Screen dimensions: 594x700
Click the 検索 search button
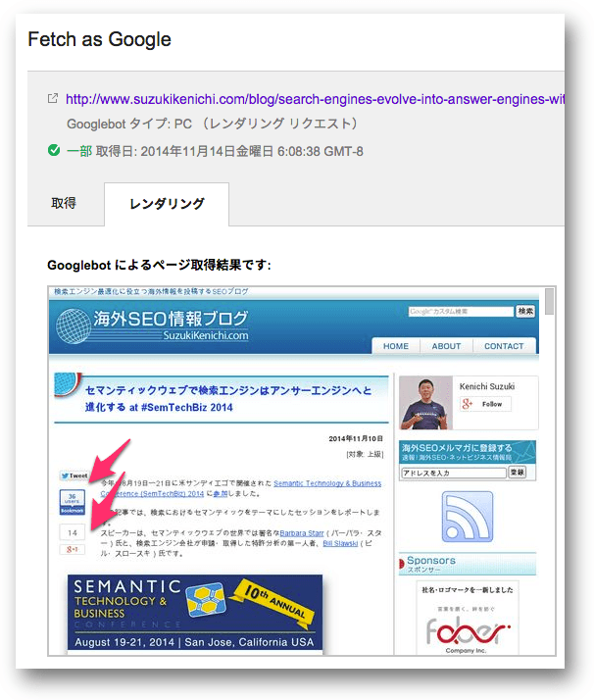(525, 311)
